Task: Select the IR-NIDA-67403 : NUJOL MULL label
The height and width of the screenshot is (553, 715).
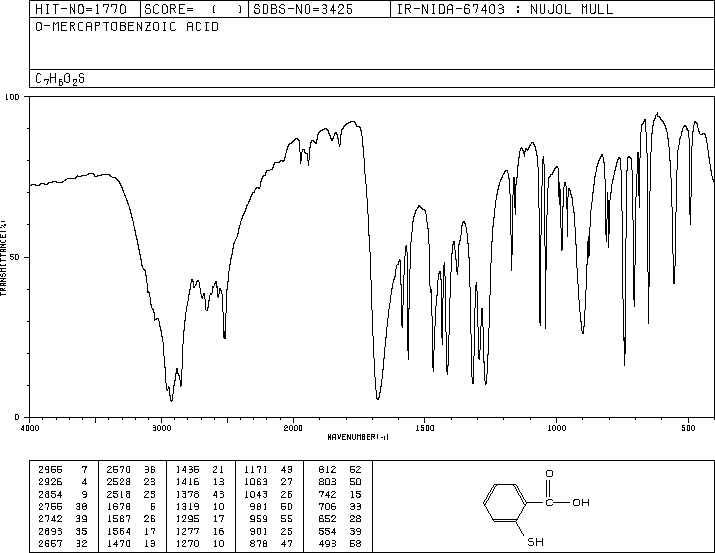Action: (505, 9)
